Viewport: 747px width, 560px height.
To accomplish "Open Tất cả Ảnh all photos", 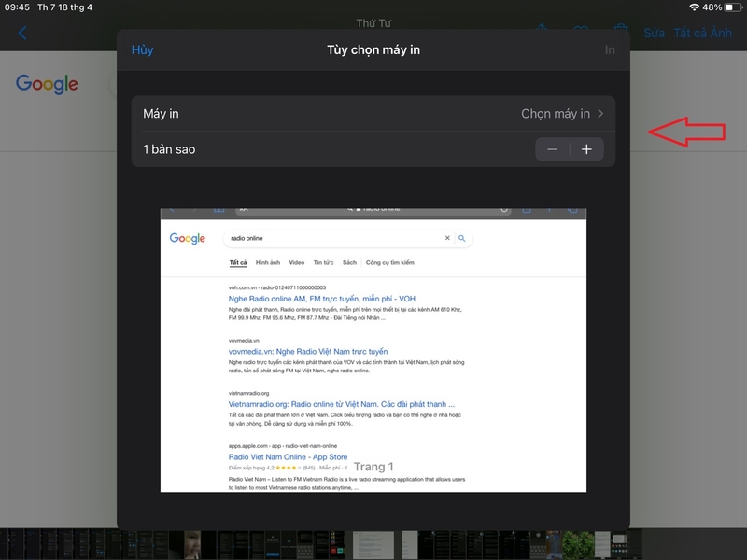I will pyautogui.click(x=703, y=34).
